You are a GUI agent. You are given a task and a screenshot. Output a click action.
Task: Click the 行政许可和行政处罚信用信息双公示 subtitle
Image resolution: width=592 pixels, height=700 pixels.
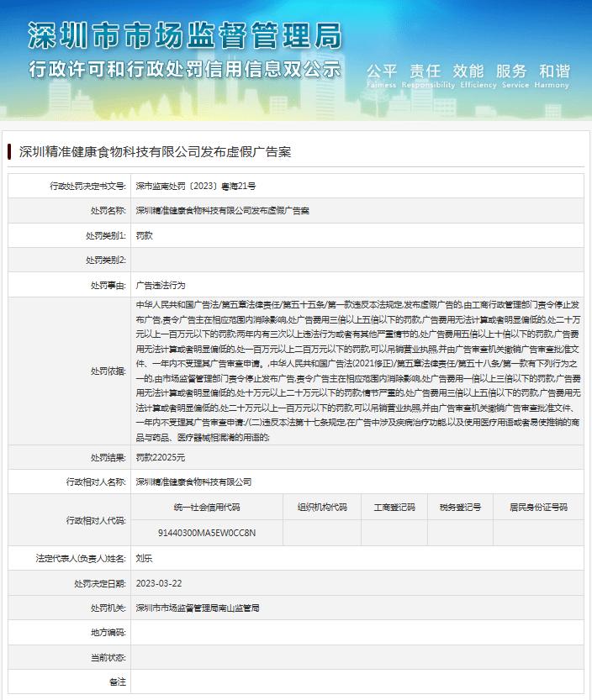(185, 70)
